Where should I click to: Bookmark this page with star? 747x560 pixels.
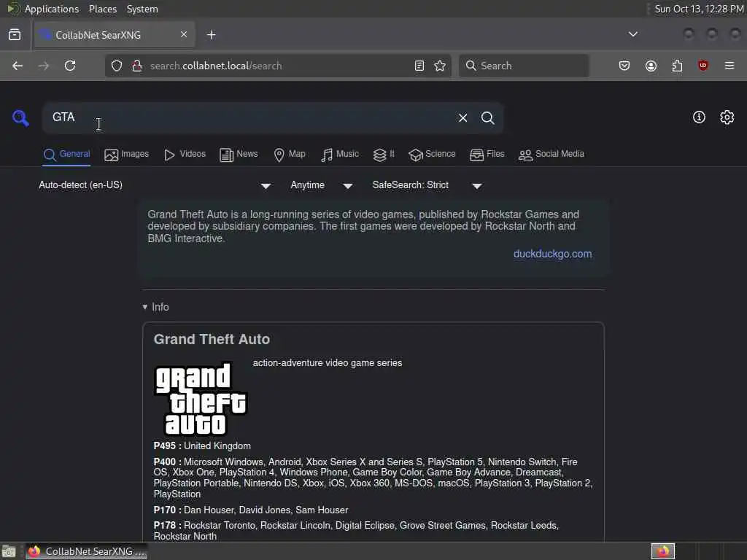point(440,66)
